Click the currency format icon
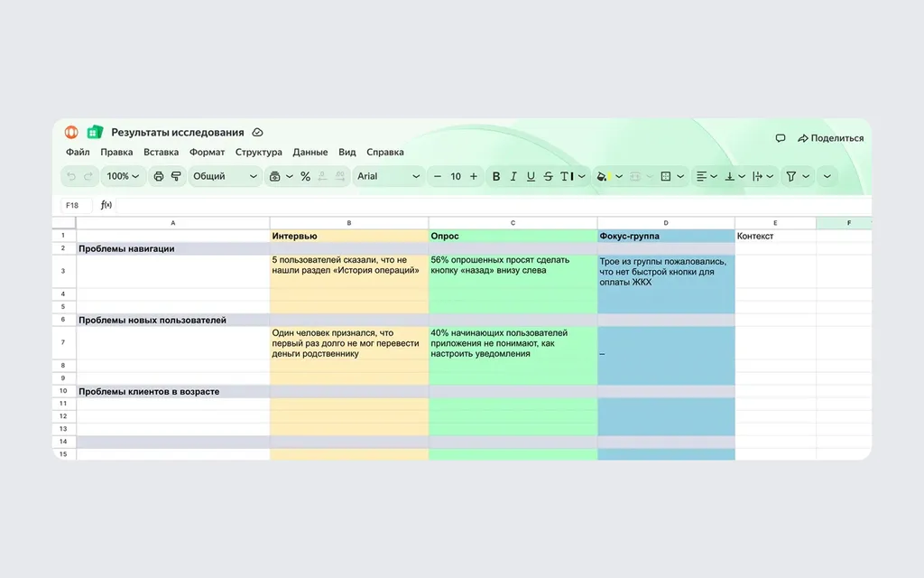 click(x=274, y=176)
